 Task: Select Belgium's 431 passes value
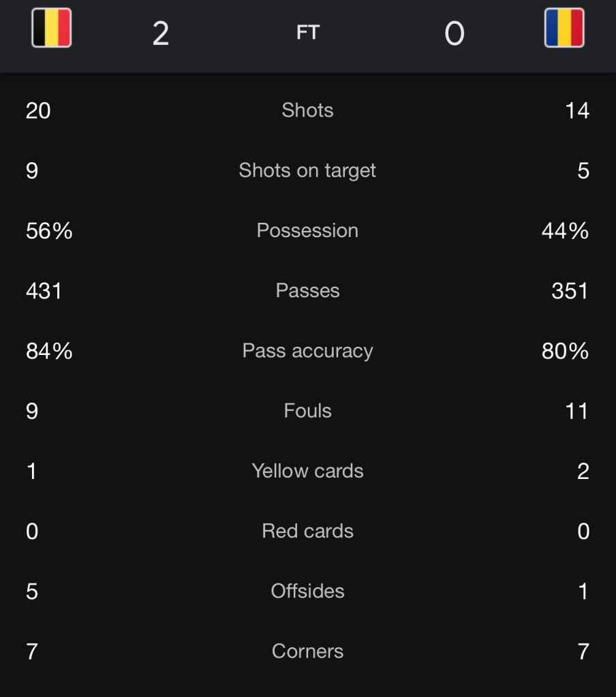(x=44, y=290)
